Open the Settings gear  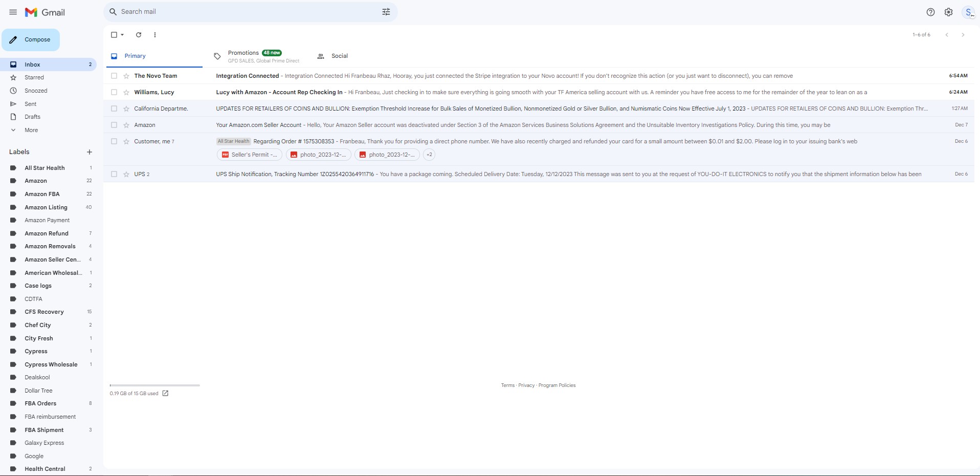pos(949,12)
